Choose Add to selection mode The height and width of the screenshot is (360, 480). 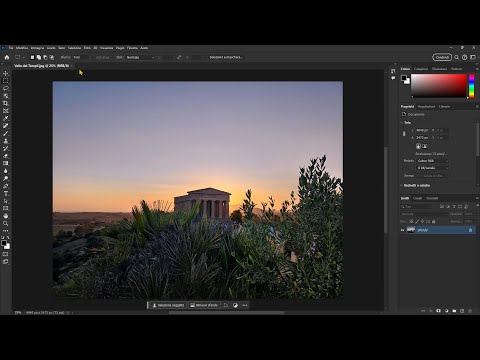click(39, 57)
